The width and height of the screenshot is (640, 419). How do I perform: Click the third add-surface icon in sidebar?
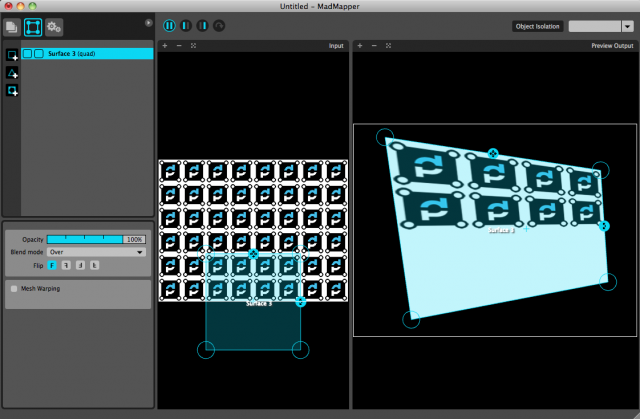(x=12, y=91)
